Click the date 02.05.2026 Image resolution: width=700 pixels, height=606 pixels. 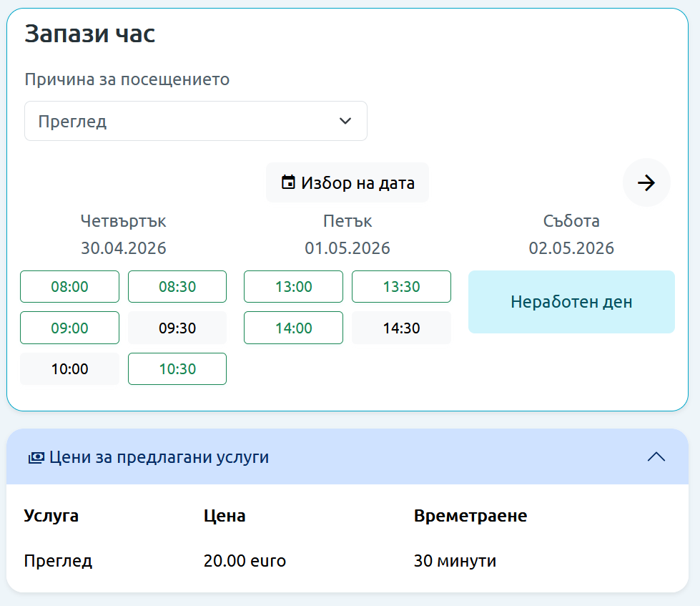point(571,248)
